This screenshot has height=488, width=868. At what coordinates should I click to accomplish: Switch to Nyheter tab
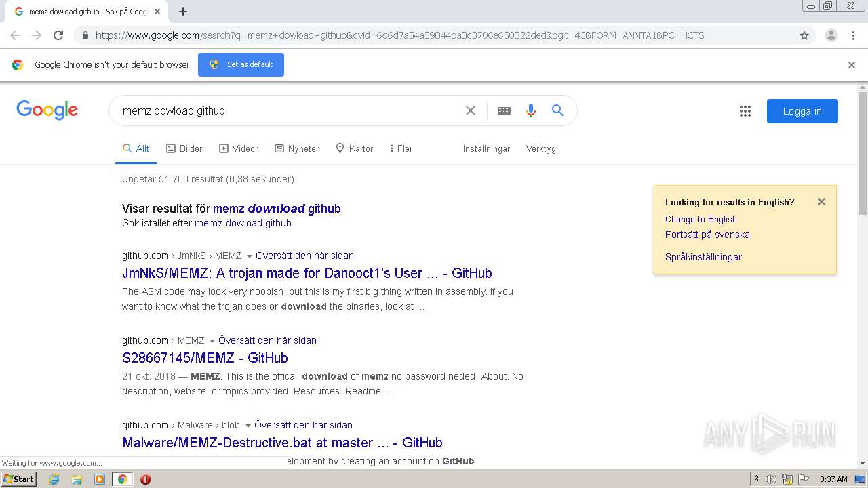(x=296, y=148)
